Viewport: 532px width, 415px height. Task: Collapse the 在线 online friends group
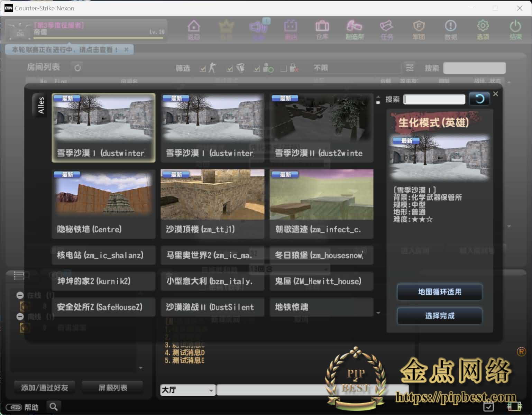tap(20, 295)
